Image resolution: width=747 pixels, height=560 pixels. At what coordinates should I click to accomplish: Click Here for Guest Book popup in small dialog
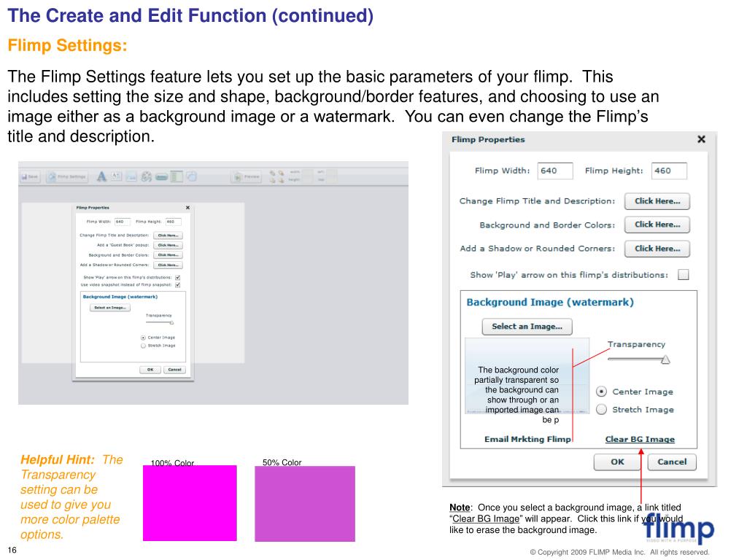pyautogui.click(x=169, y=245)
